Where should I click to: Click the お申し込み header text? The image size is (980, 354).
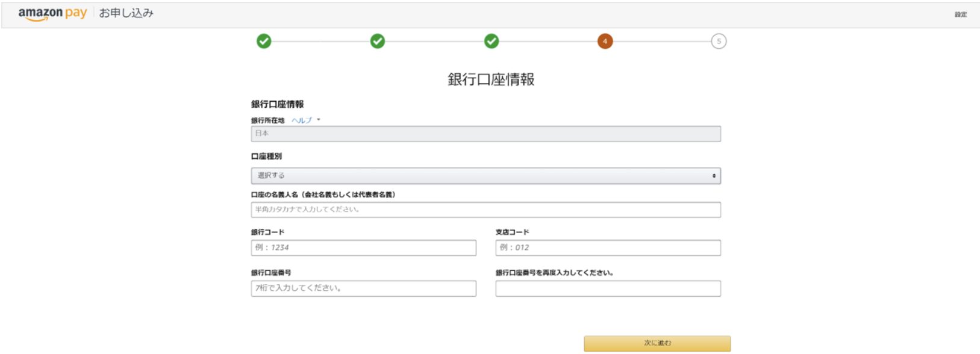126,13
